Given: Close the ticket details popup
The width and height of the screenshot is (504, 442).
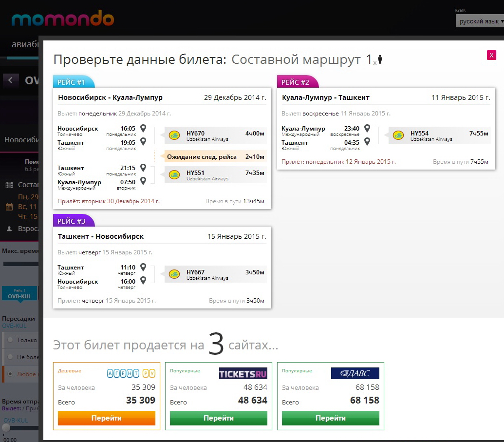Looking at the screenshot, I should (491, 56).
